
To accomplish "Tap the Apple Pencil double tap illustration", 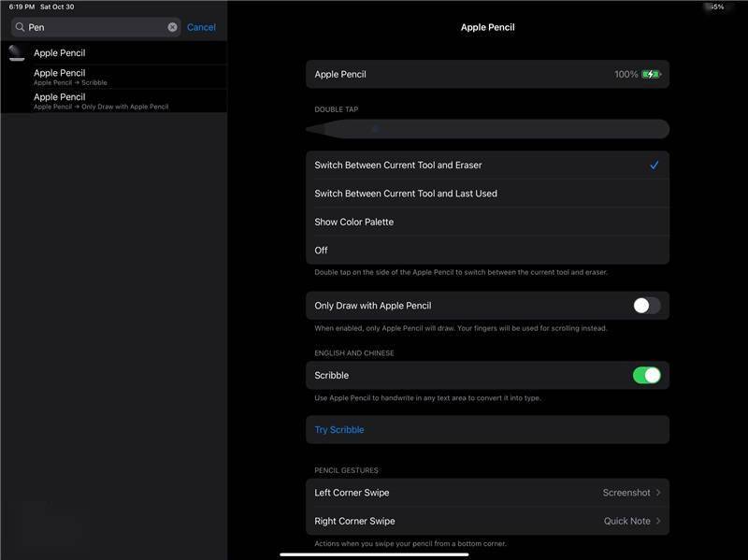I will coord(487,129).
